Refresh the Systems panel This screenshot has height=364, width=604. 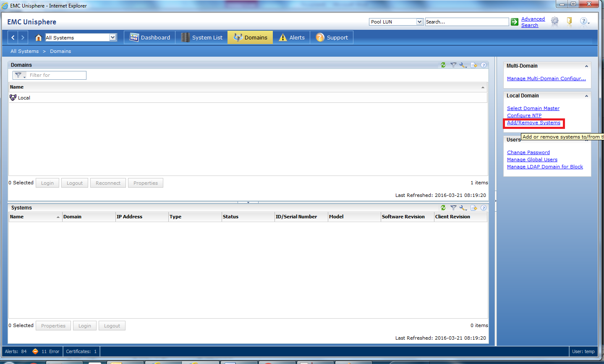coord(443,208)
